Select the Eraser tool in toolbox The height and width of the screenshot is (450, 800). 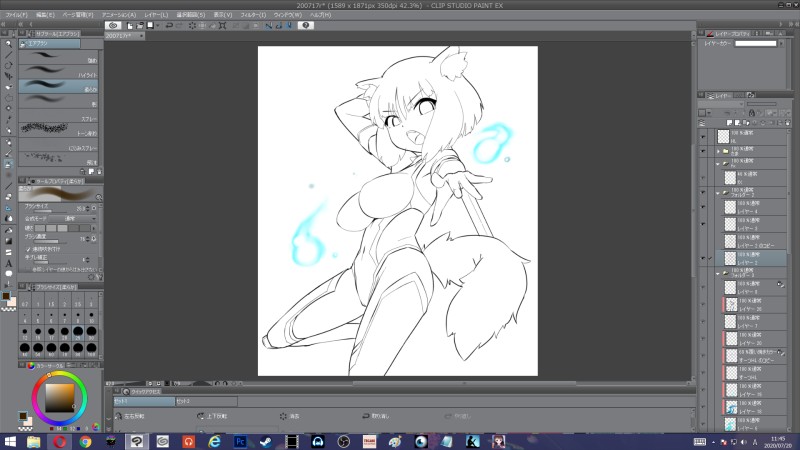tap(8, 196)
